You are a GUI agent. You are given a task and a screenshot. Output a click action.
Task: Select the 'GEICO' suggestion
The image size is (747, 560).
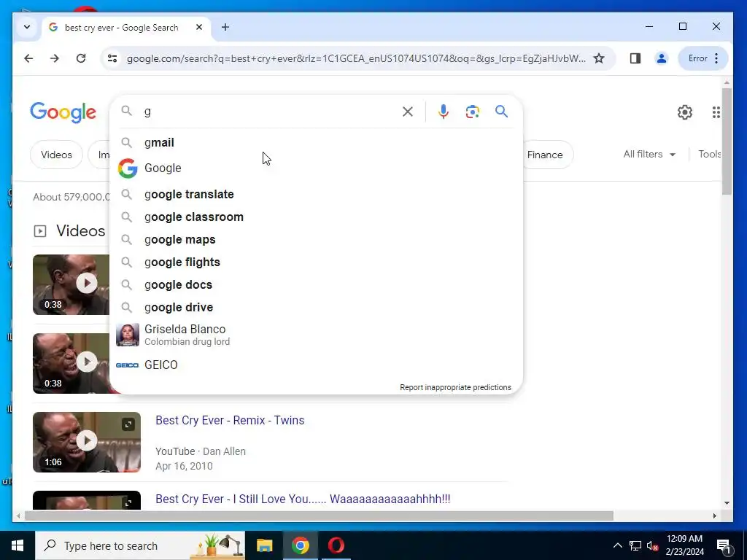pyautogui.click(x=316, y=365)
